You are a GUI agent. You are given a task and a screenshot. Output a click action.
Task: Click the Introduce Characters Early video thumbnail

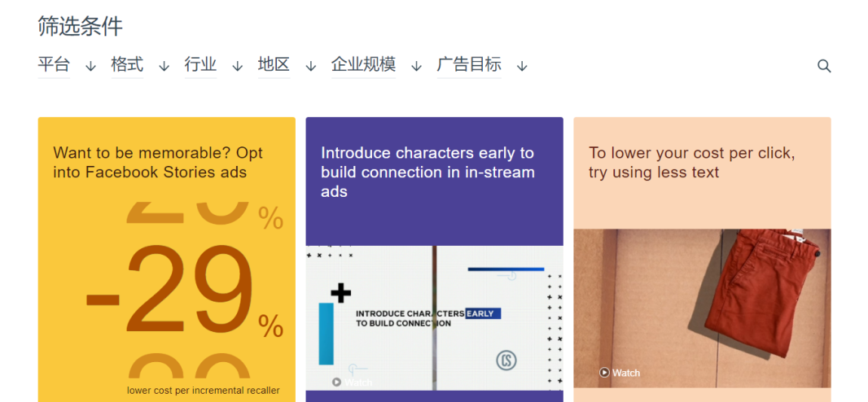[435, 318]
